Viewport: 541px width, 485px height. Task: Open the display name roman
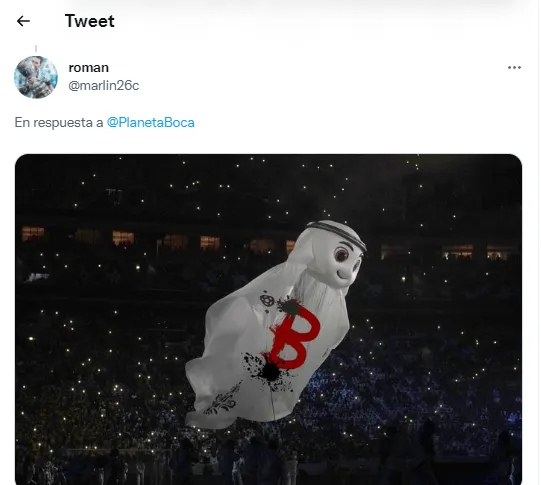click(89, 68)
